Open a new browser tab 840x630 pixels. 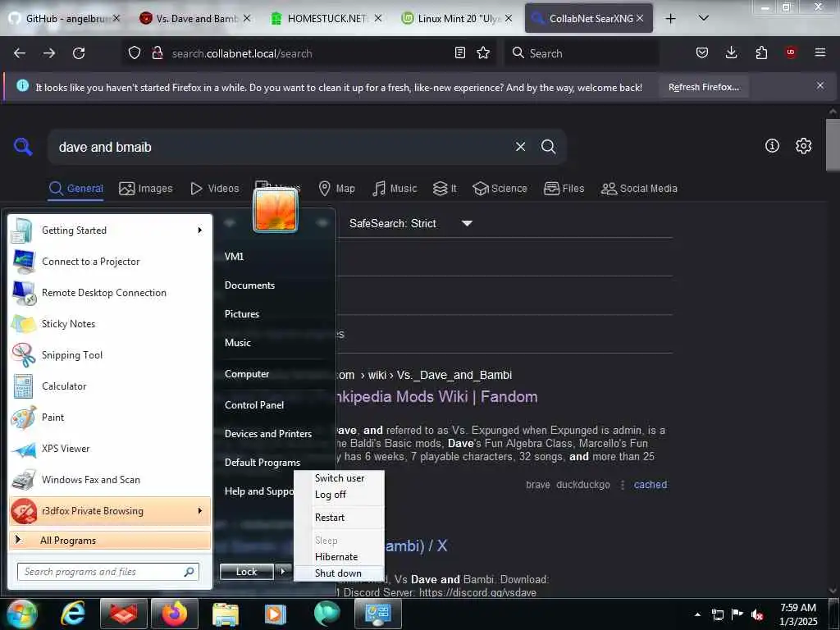(x=670, y=18)
